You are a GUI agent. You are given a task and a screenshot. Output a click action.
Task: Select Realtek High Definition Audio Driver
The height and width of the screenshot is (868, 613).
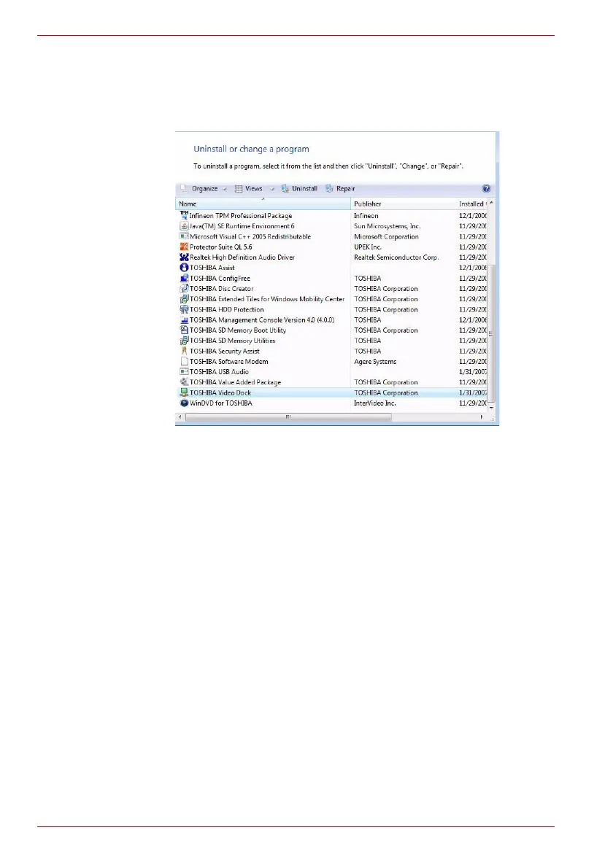pyautogui.click(x=242, y=257)
